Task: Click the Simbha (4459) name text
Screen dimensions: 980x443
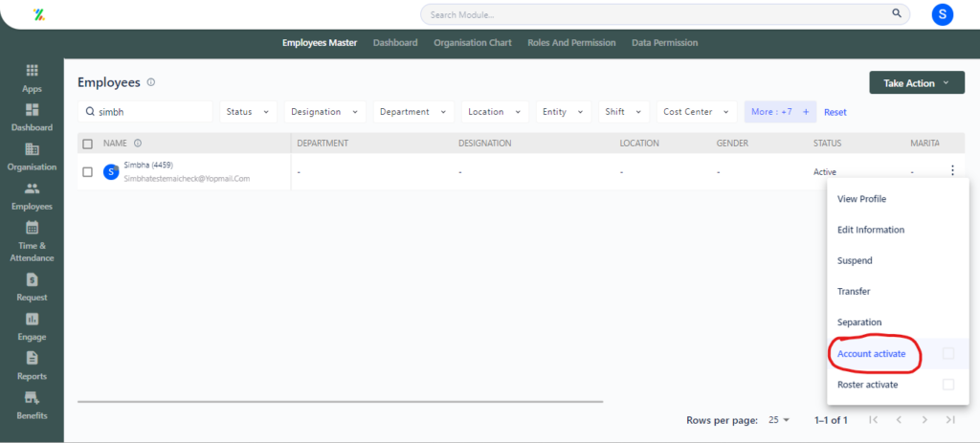Action: (148, 165)
